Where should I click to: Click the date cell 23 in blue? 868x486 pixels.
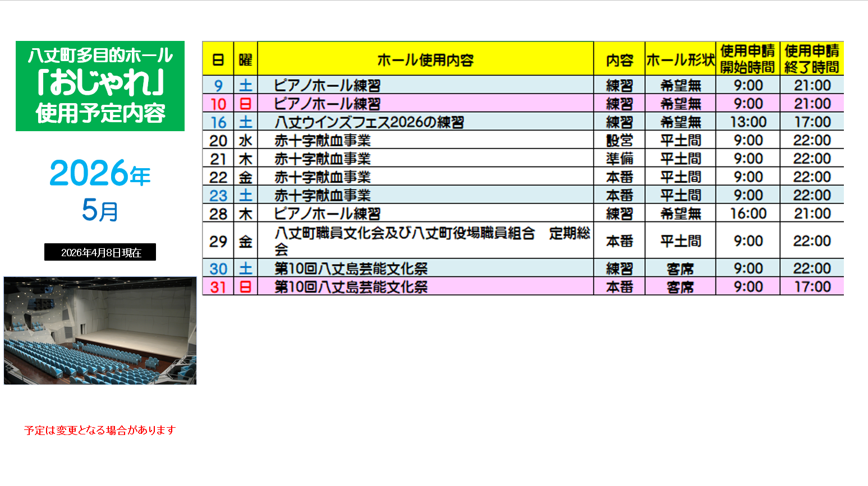(218, 196)
